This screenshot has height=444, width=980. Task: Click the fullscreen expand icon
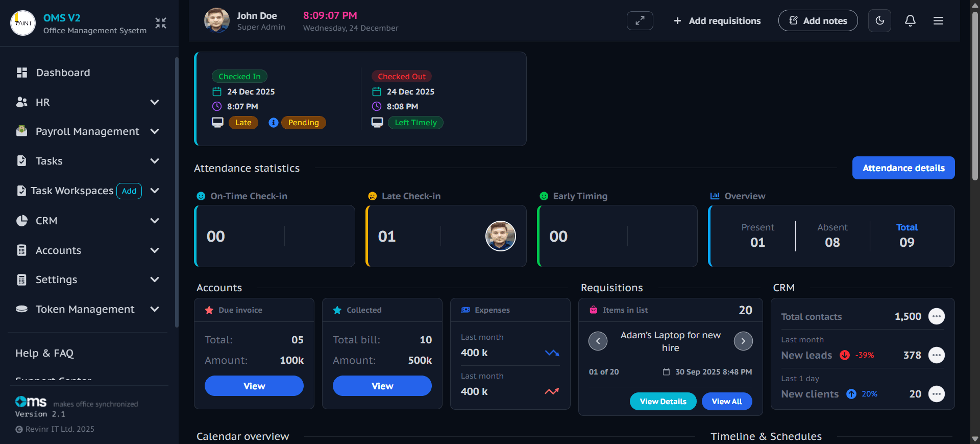coord(640,21)
